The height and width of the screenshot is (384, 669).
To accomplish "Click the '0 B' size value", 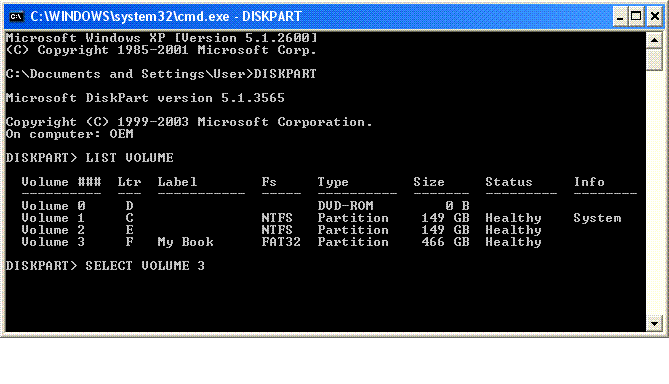I will 457,206.
